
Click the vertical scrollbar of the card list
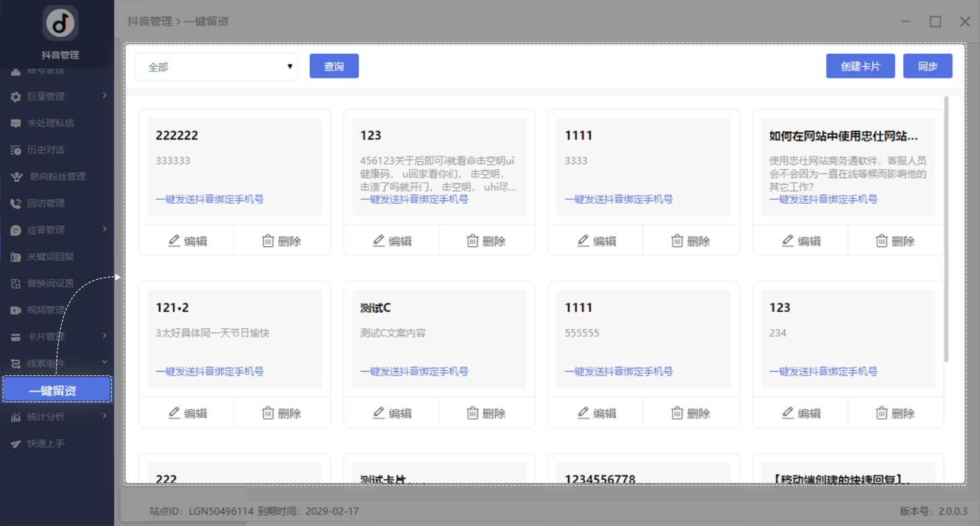point(947,229)
